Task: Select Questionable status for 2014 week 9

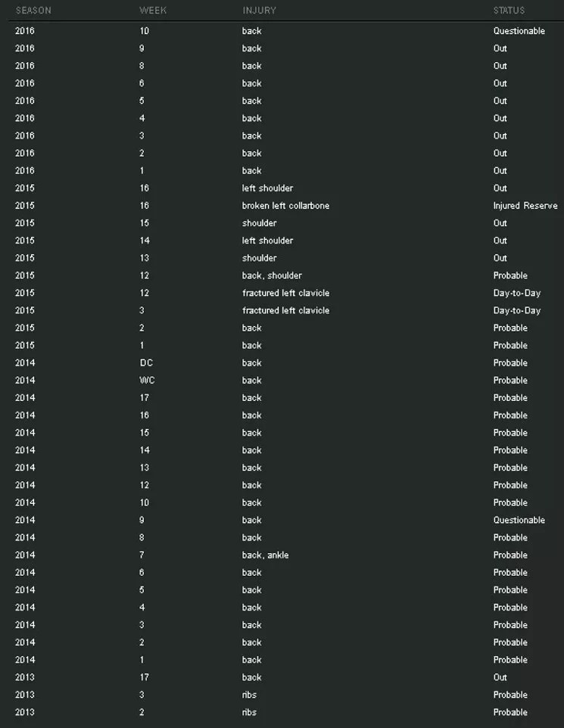Action: (519, 521)
